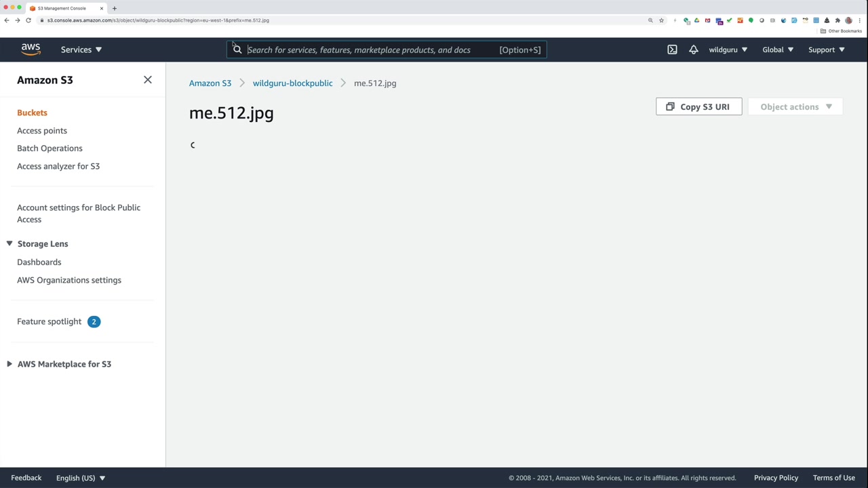Open Access points in the sidebar

click(42, 130)
